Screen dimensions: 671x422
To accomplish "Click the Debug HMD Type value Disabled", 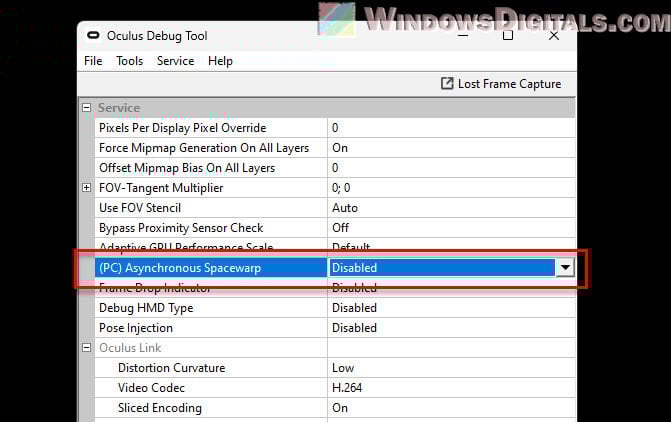I will click(x=354, y=308).
